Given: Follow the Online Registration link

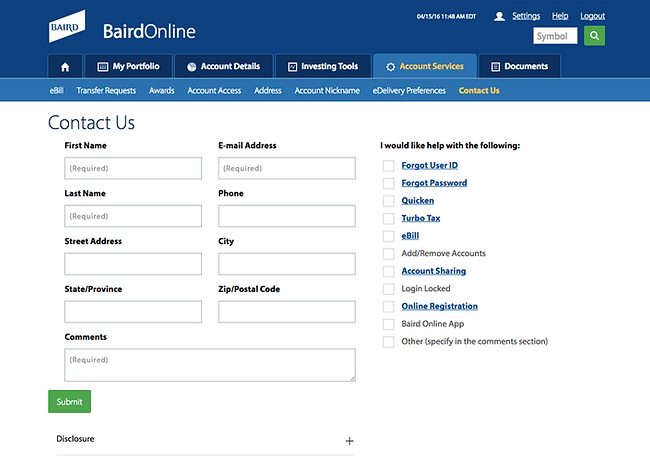Looking at the screenshot, I should point(439,306).
